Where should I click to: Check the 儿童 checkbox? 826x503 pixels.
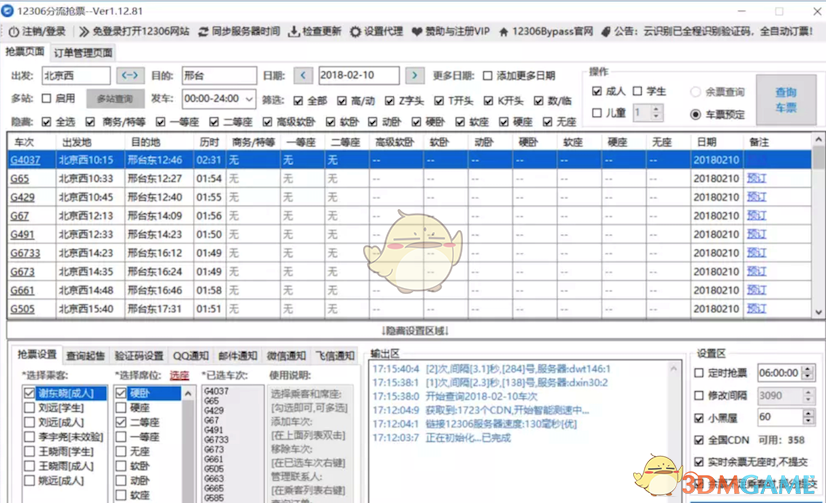tap(596, 113)
